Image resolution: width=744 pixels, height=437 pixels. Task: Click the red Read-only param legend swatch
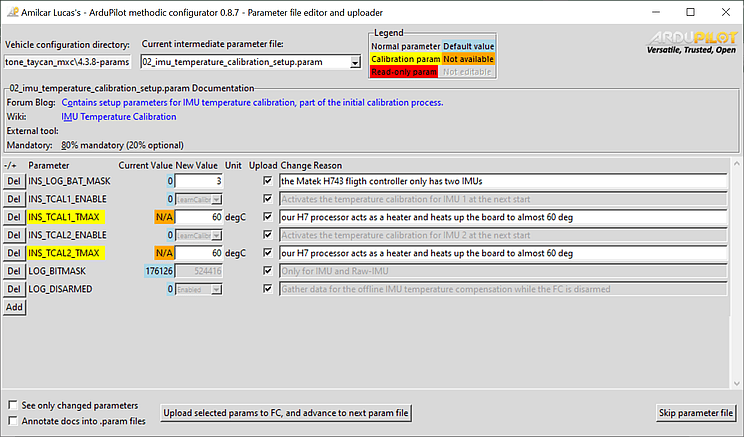(404, 72)
